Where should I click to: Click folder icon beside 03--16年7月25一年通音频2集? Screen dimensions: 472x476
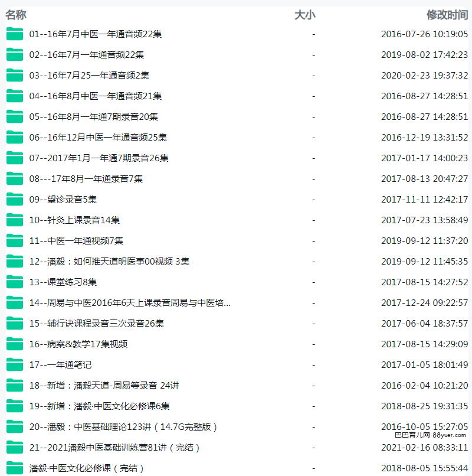15,75
